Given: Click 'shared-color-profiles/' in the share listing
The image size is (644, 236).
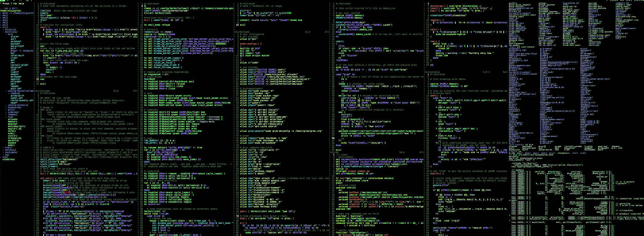Looking at the screenshot, I should tap(595, 79).
